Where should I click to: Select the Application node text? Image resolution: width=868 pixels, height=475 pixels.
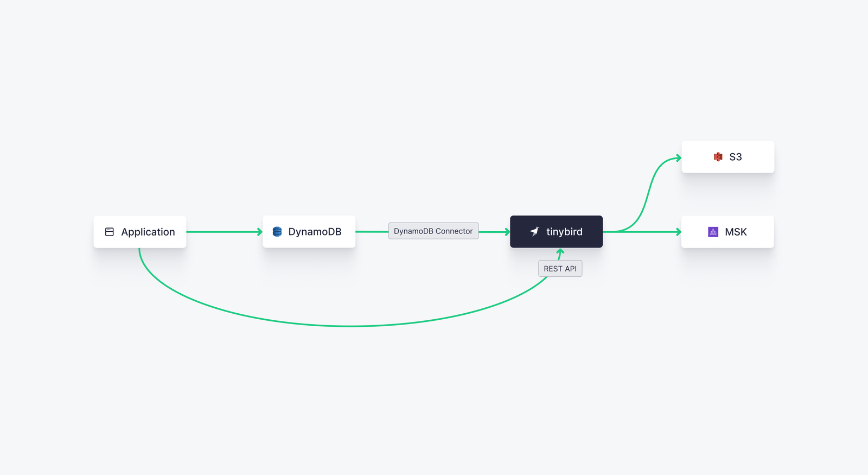click(148, 232)
